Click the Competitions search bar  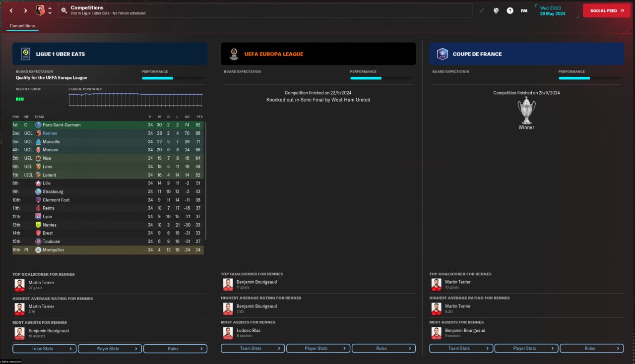(265, 10)
